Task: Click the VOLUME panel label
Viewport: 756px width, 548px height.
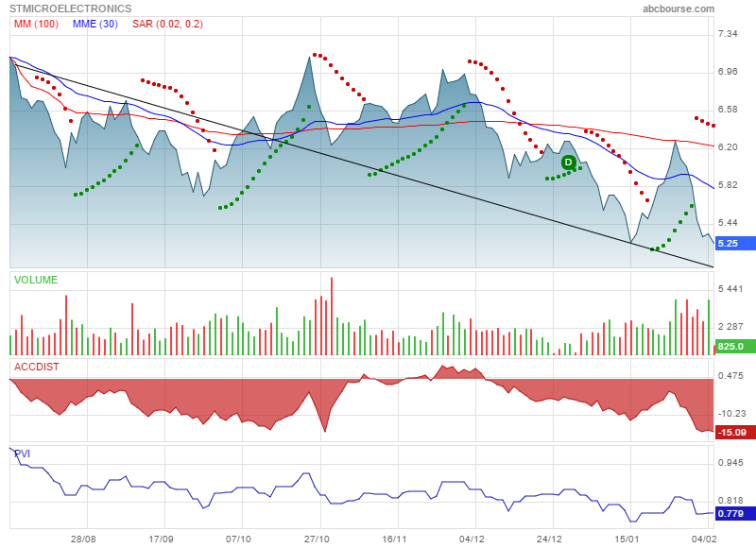Action: 36,280
